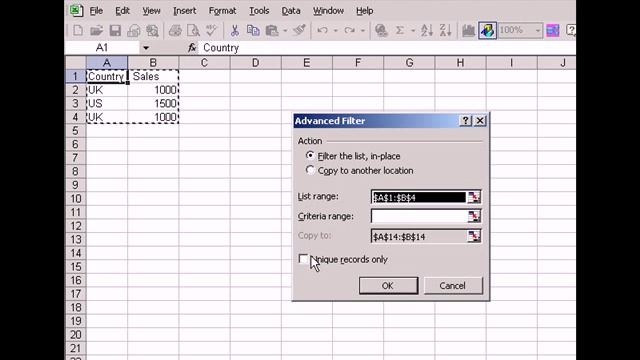This screenshot has width=640, height=360.
Task: Open the Window menu
Action: pos(328,11)
